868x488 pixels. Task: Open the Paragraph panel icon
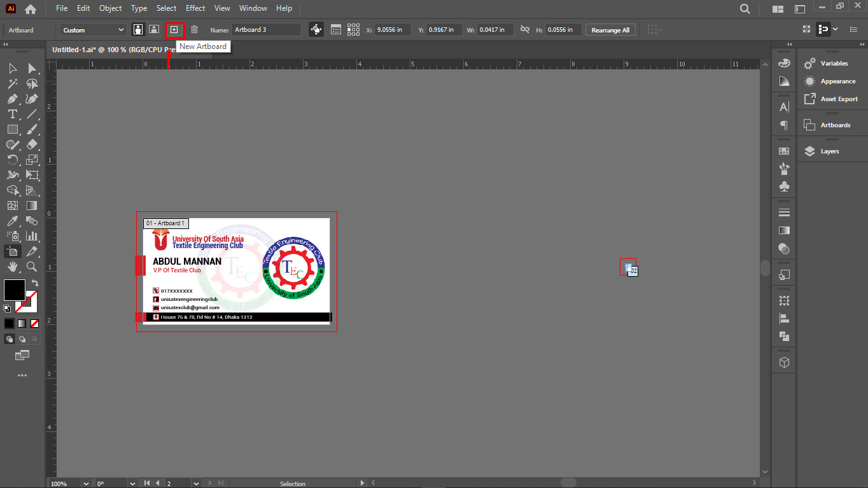click(x=784, y=125)
